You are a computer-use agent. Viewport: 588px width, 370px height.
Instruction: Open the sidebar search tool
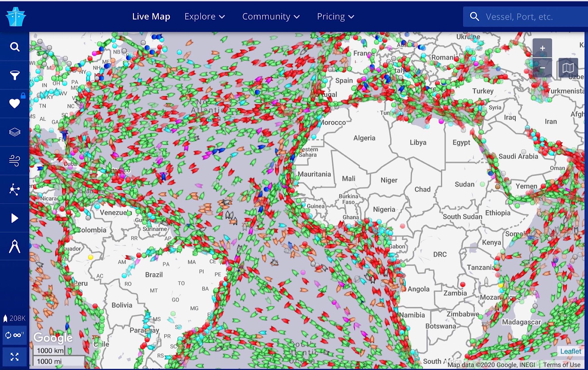tap(15, 47)
